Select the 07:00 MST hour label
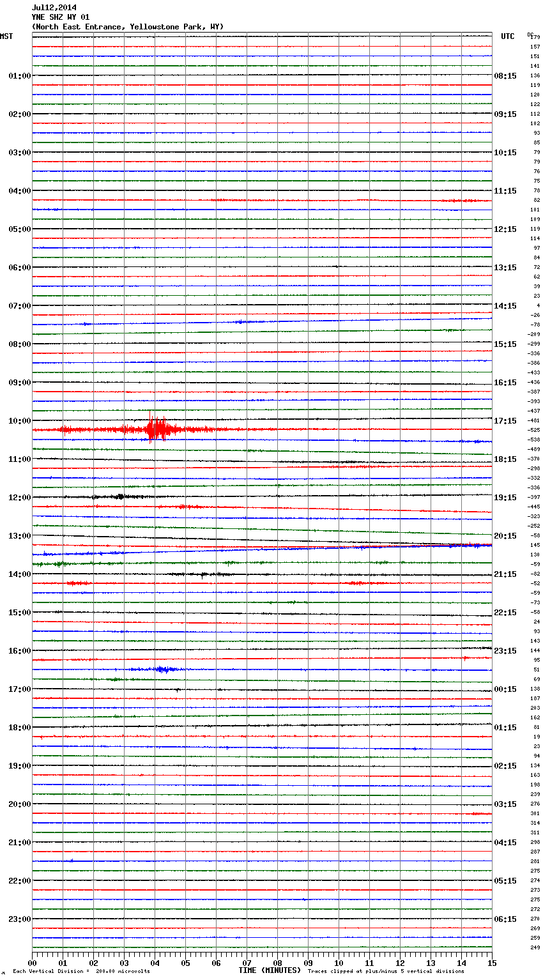The width and height of the screenshot is (543, 980). point(20,306)
